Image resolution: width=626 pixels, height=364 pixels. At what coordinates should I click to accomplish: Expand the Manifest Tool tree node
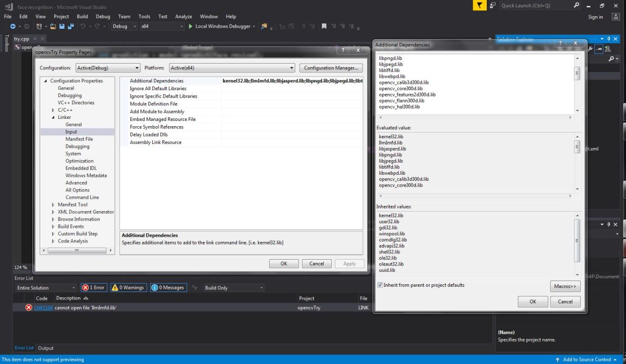[53, 204]
